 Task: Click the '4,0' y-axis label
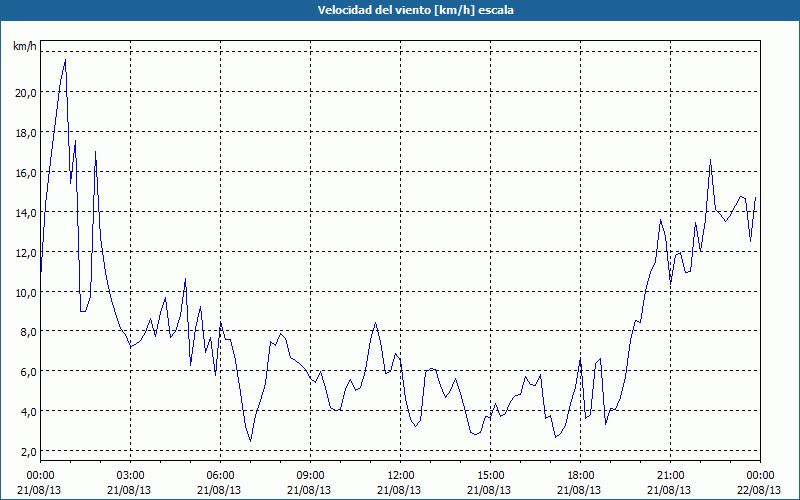coord(28,412)
